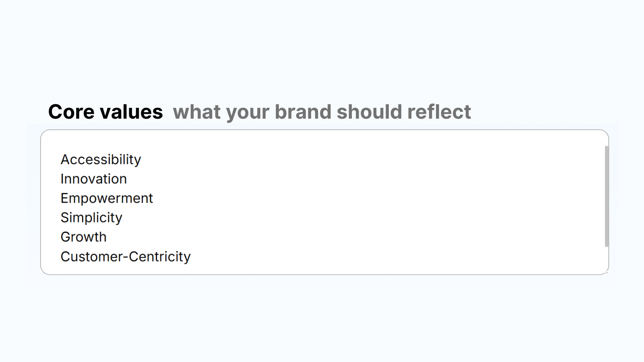Select the word Accessibility in the list
Viewport: 644px width, 362px height.
100,159
